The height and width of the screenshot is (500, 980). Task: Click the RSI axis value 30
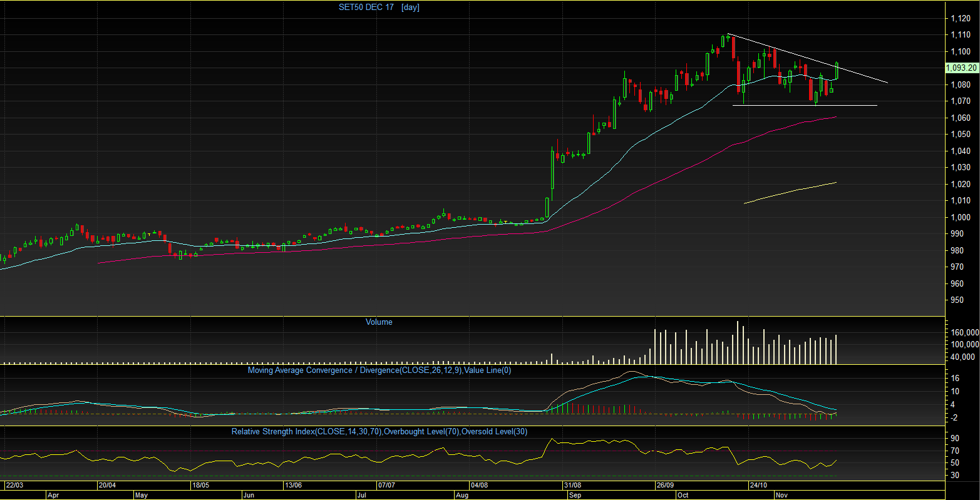tap(956, 476)
